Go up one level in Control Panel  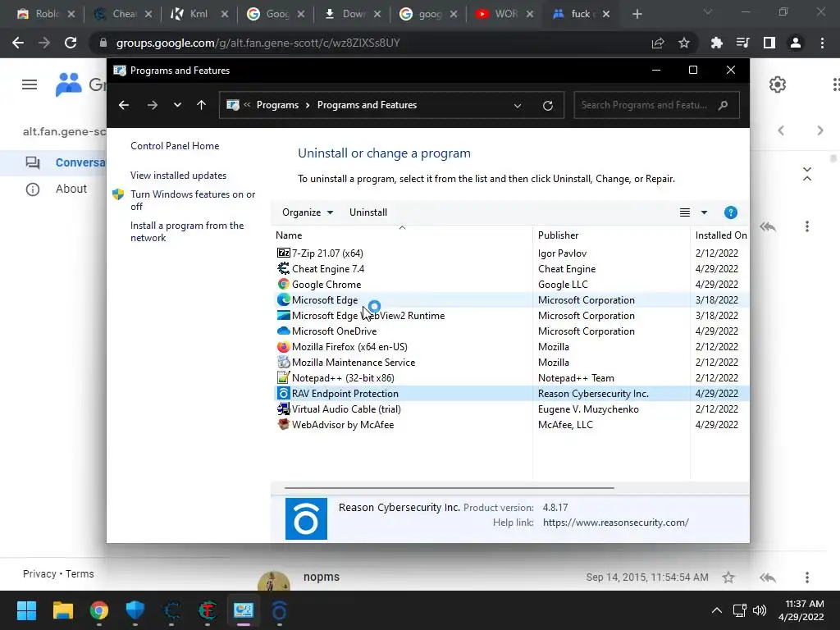(202, 105)
